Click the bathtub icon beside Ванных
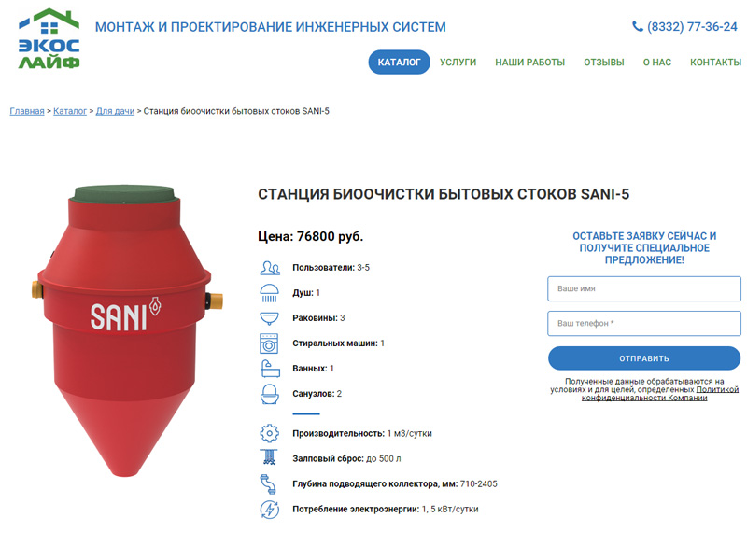Screen dimensions: 747x560 point(270,369)
